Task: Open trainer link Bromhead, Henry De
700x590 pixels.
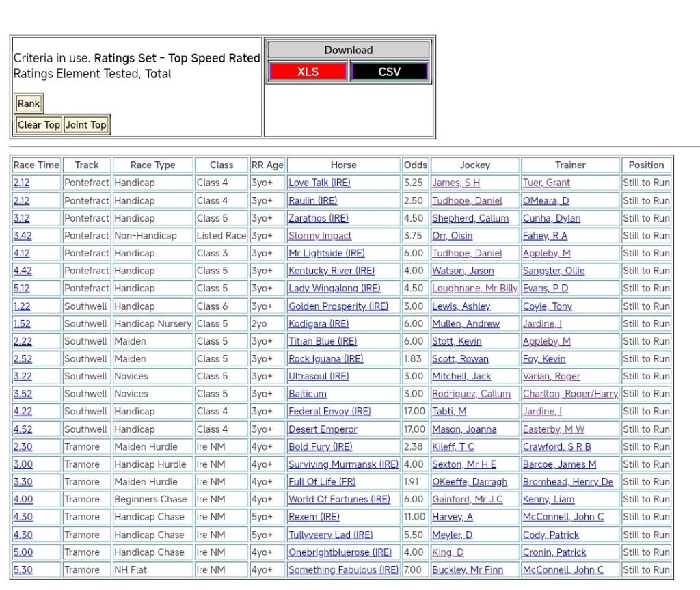Action: [568, 482]
